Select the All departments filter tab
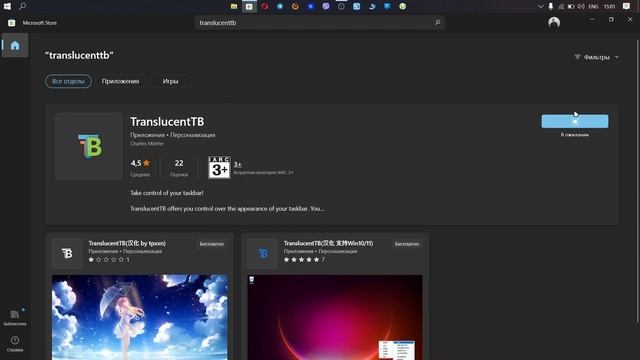The height and width of the screenshot is (360, 640). (68, 81)
